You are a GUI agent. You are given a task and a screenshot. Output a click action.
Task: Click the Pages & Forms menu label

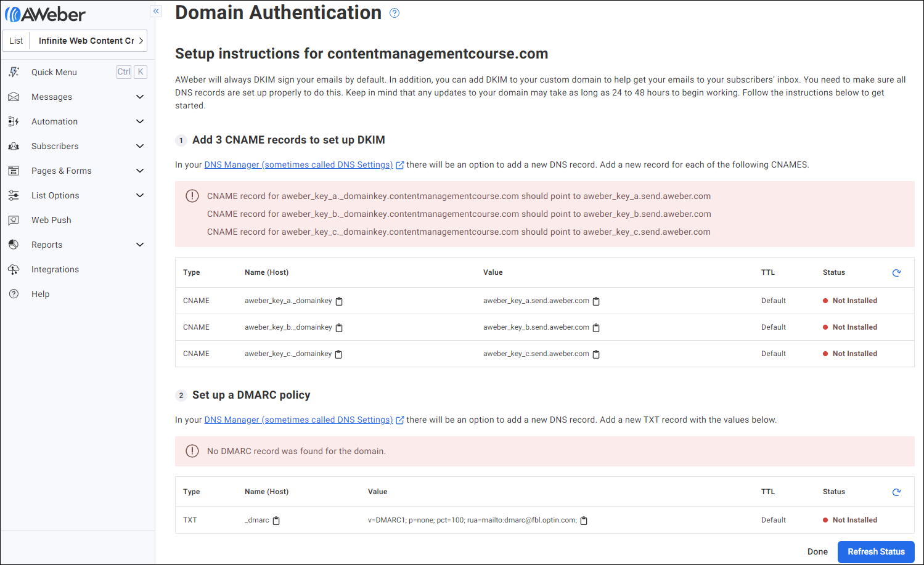pos(62,171)
